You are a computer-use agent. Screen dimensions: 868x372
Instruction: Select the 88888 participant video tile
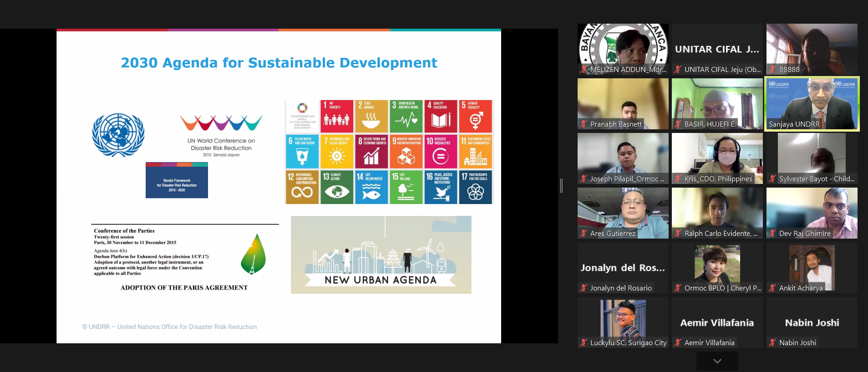[x=812, y=49]
